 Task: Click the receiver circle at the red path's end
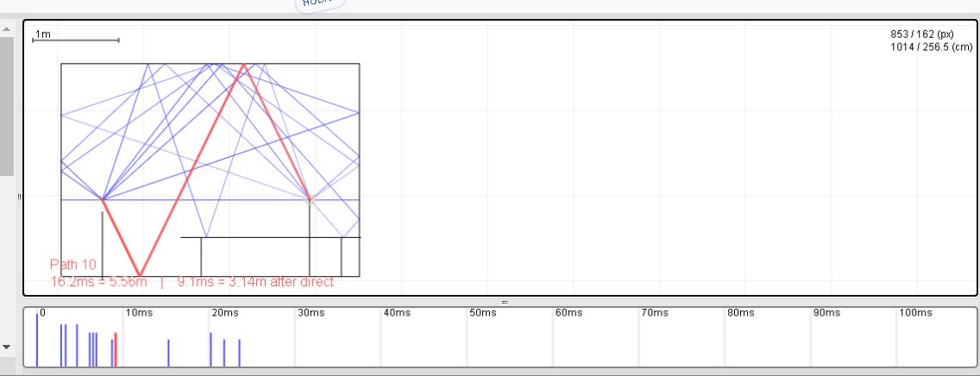point(310,200)
